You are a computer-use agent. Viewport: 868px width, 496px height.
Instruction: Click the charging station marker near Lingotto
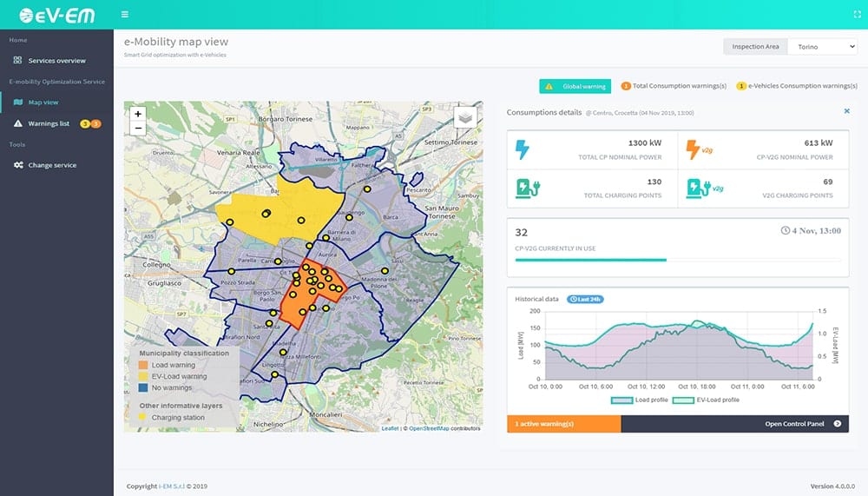pyautogui.click(x=274, y=375)
